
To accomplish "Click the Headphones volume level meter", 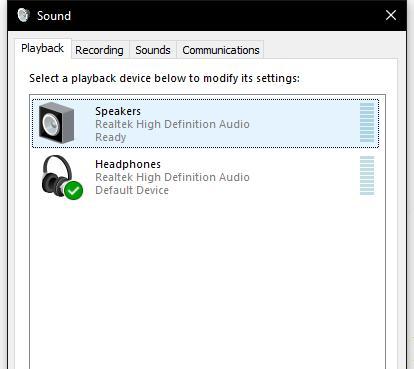I will coord(367,176).
